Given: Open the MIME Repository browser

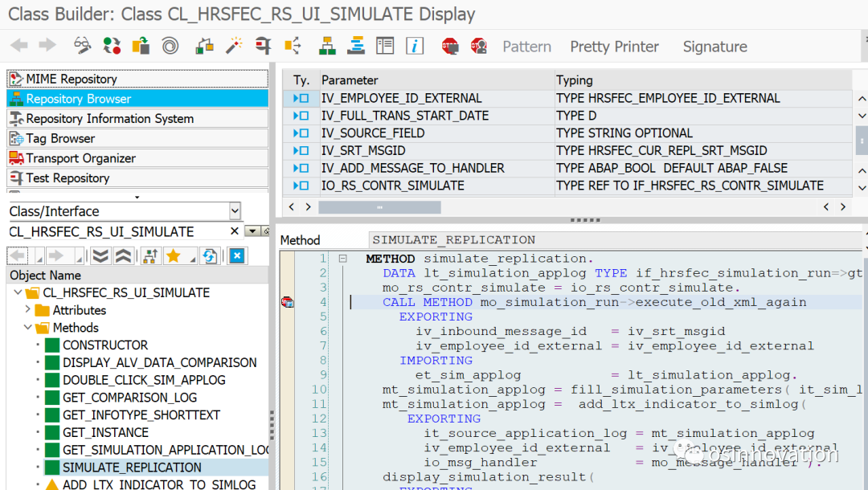Looking at the screenshot, I should [137, 79].
